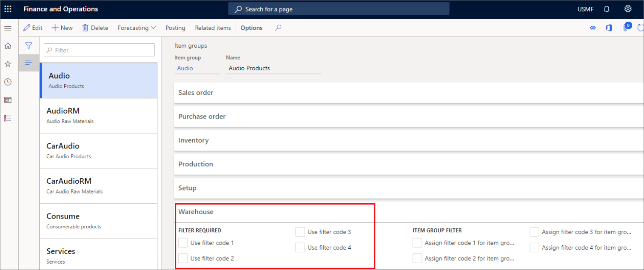Image resolution: width=644 pixels, height=270 pixels.
Task: Check Assign filter code 2 for item group
Action: (417, 258)
